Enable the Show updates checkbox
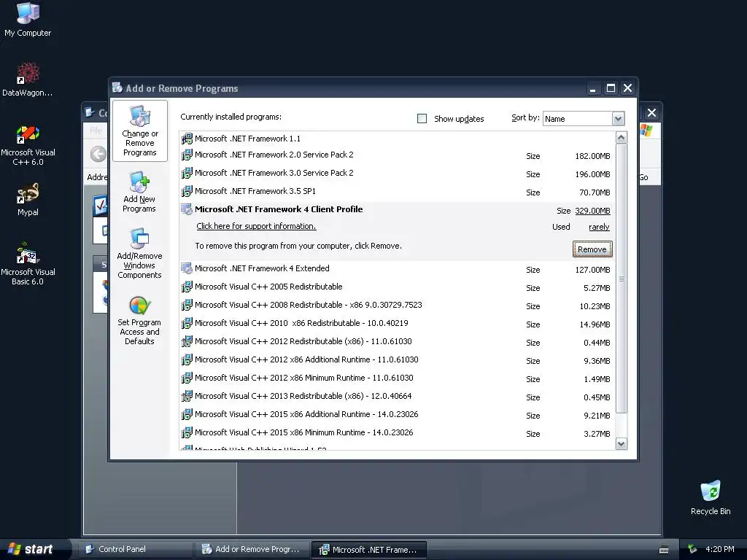Screen dimensions: 747x560 (422, 119)
